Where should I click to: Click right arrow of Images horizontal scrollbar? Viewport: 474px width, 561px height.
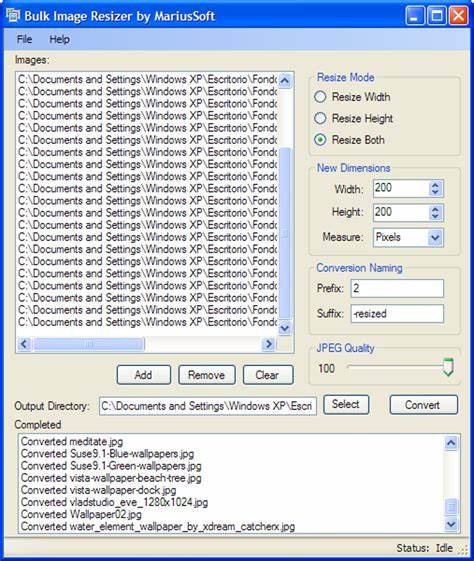269,344
